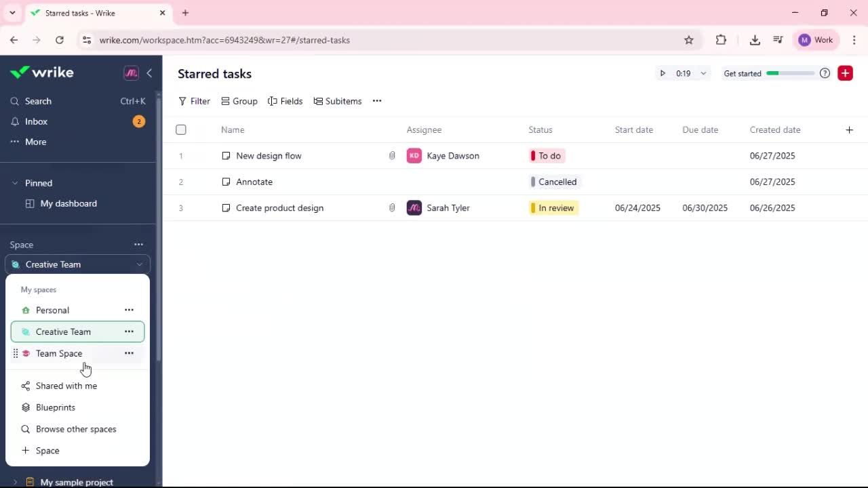868x488 pixels.
Task: Open the Filter options
Action: coord(194,101)
